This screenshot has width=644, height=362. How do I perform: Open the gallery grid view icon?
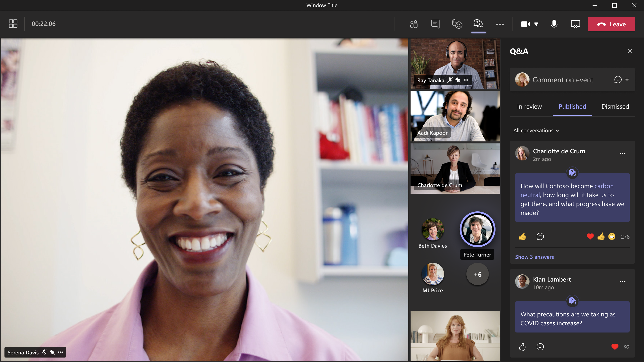pyautogui.click(x=13, y=24)
